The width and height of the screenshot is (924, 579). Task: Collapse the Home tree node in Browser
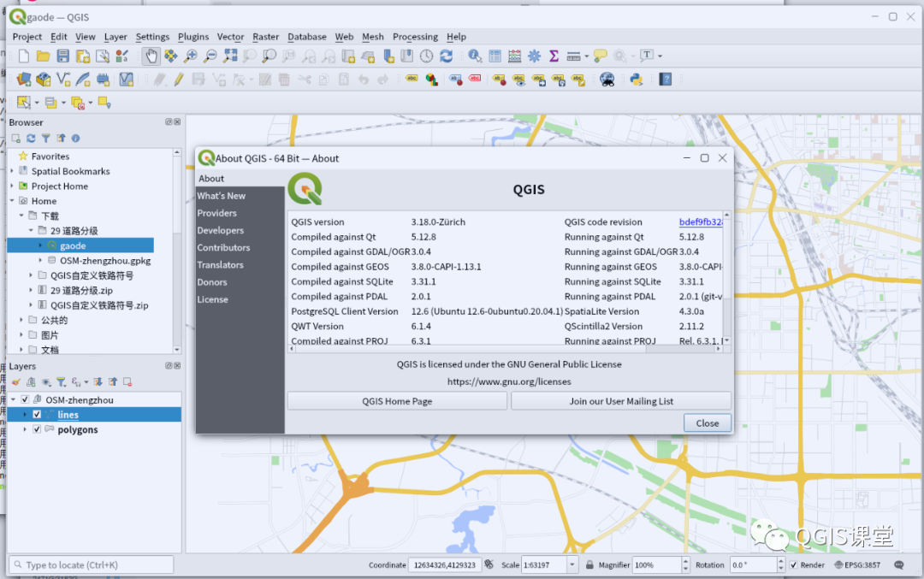[12, 201]
